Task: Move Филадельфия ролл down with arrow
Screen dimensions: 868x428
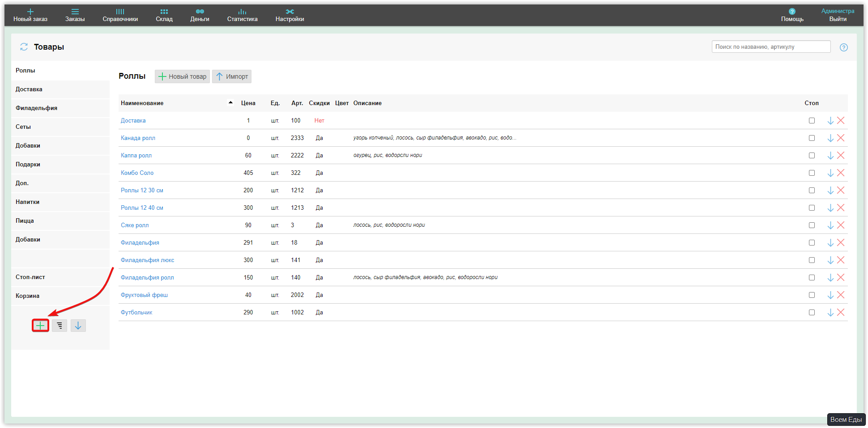Action: pyautogui.click(x=830, y=277)
